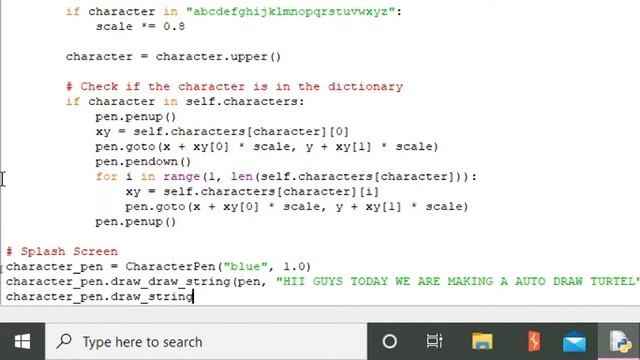Click the "character = character.upper()" line
640x360 pixels.
(173, 57)
